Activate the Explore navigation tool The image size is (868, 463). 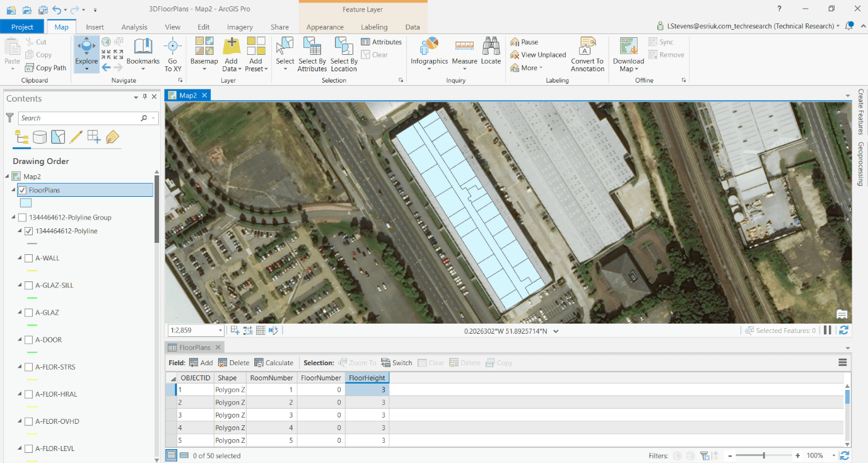coord(86,54)
